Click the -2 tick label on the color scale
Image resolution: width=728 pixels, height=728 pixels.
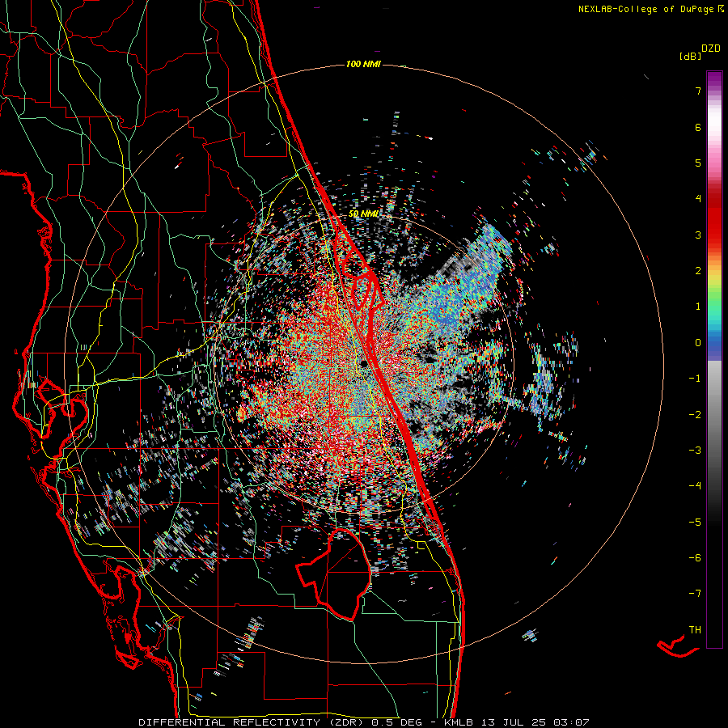[x=695, y=414]
